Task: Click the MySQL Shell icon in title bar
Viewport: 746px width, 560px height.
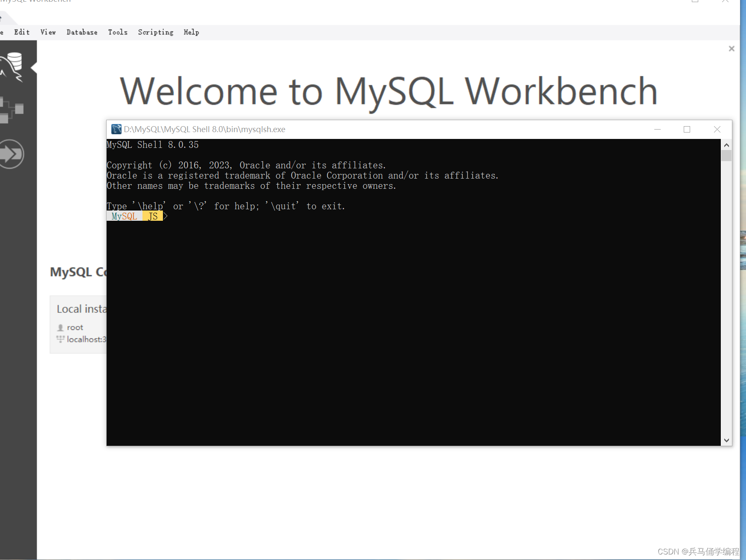Action: point(116,129)
